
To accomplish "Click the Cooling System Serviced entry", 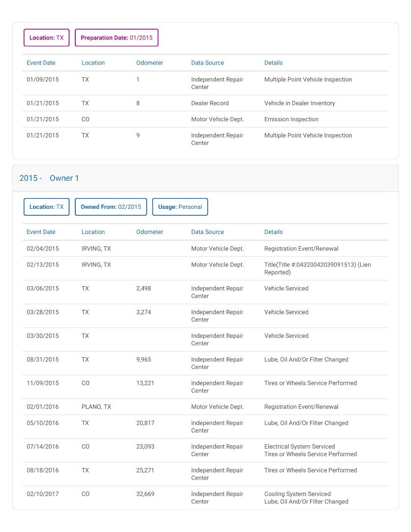I will 297,494.
